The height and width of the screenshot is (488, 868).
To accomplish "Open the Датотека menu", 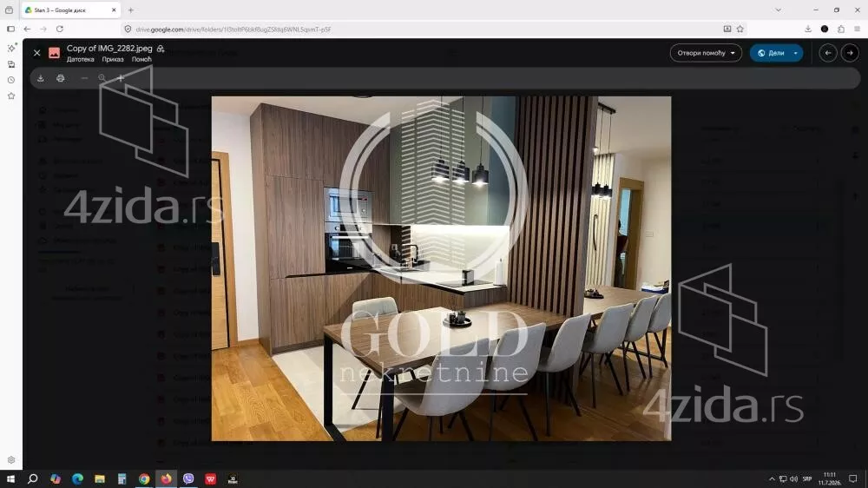I will [x=80, y=59].
